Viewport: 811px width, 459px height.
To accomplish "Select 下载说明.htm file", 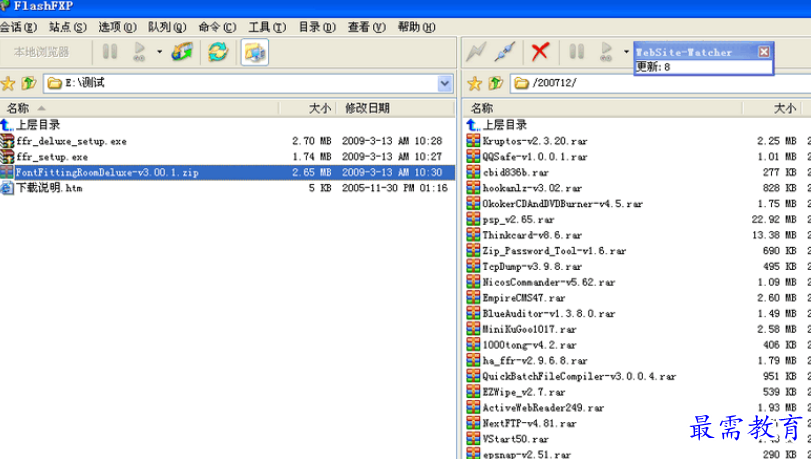I will (49, 188).
